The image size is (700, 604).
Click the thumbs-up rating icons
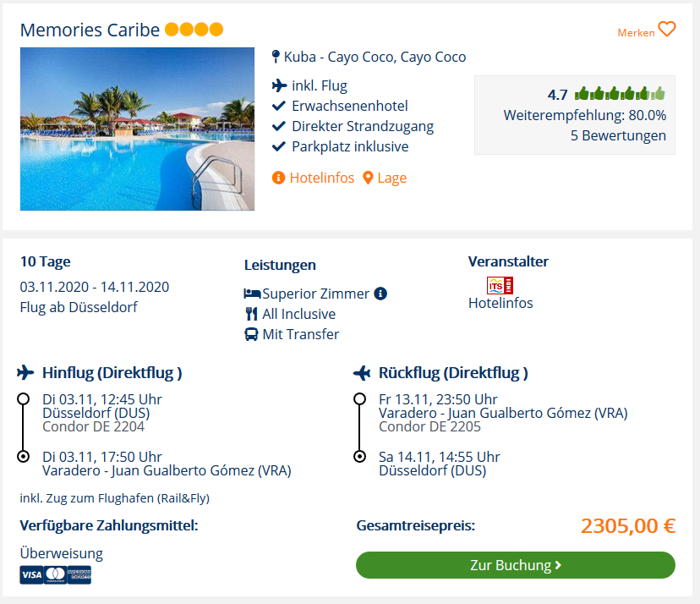coord(620,94)
